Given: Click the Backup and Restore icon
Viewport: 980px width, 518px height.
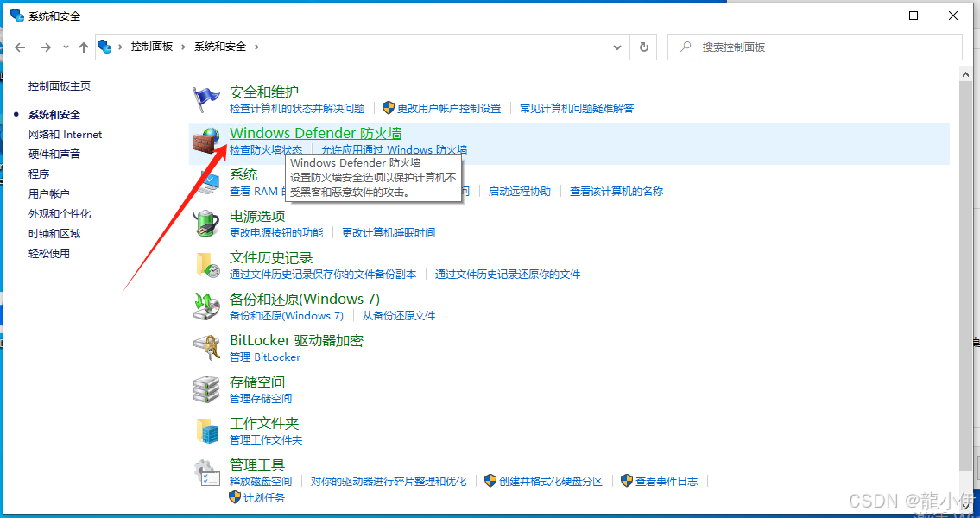Looking at the screenshot, I should pyautogui.click(x=205, y=306).
